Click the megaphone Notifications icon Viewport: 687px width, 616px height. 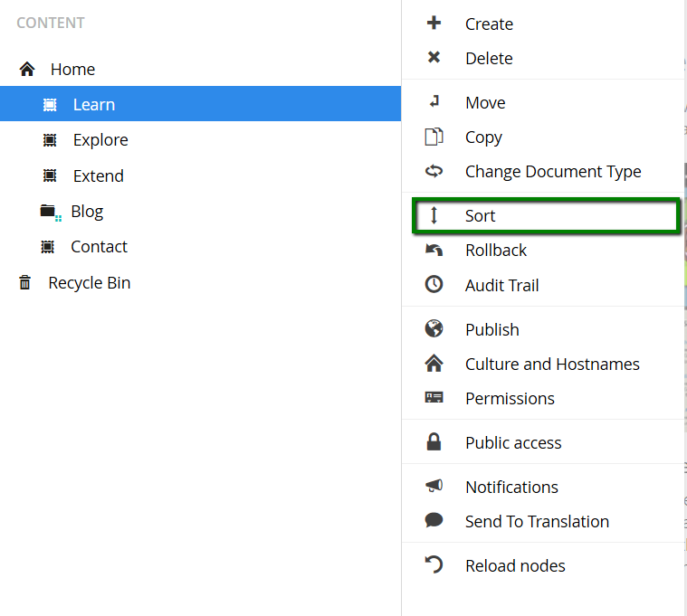(434, 487)
